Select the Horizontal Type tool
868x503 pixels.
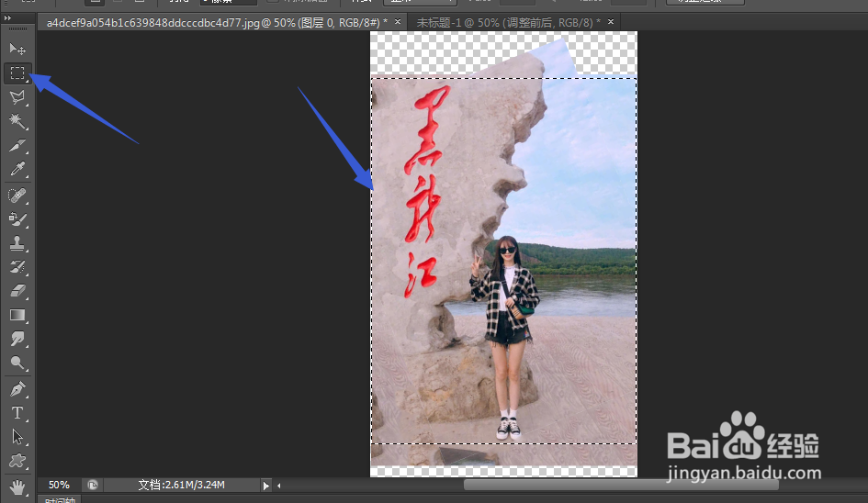[x=17, y=413]
